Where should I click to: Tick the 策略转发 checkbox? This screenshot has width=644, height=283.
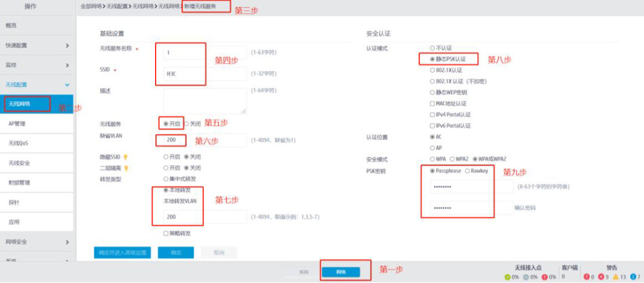tap(166, 234)
